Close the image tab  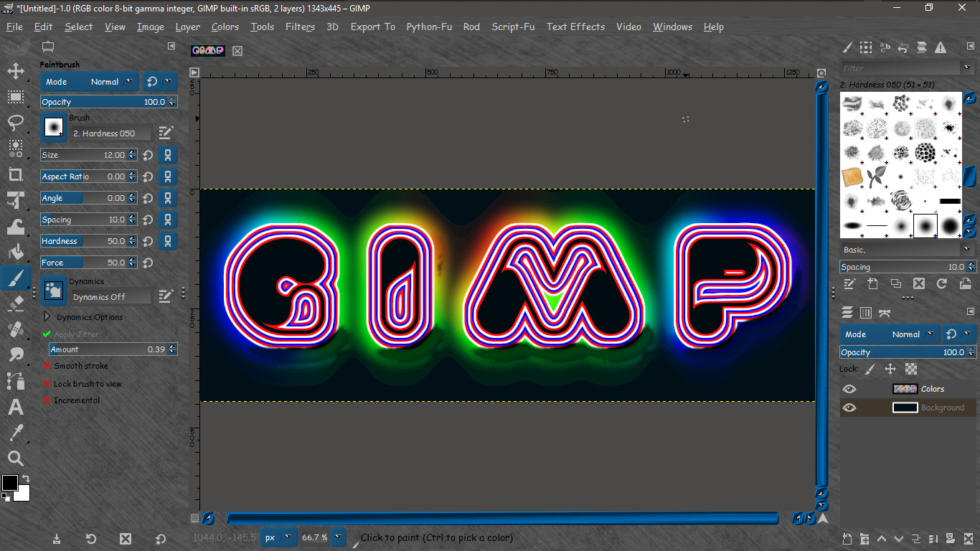coord(237,50)
